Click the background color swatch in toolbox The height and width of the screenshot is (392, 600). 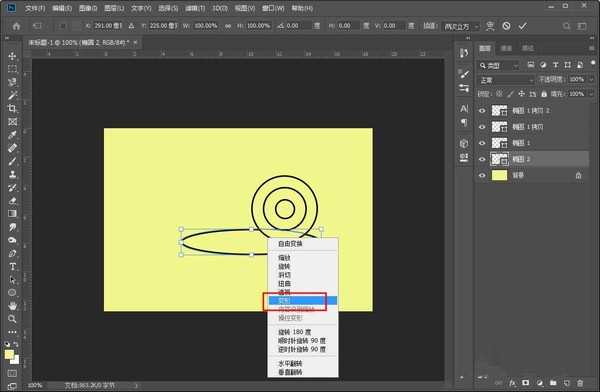point(16,361)
